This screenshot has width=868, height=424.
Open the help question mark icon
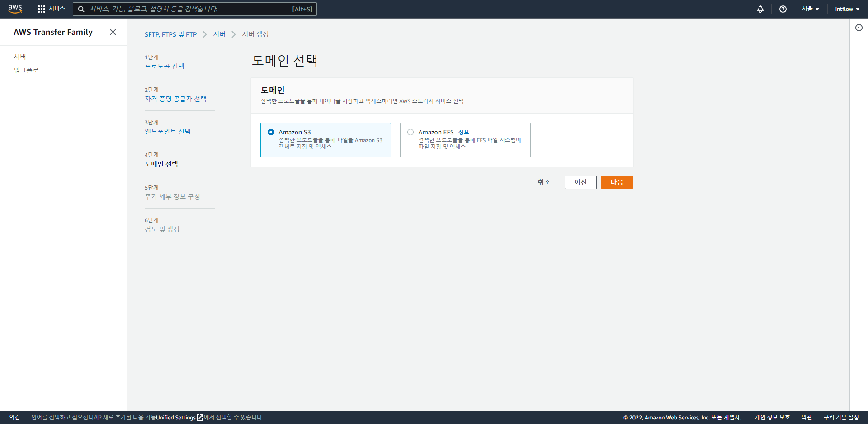click(783, 9)
